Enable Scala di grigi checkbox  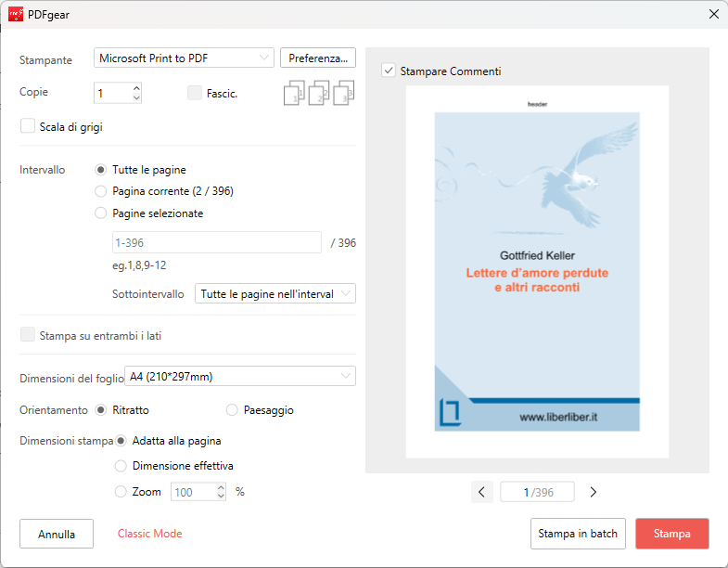28,126
